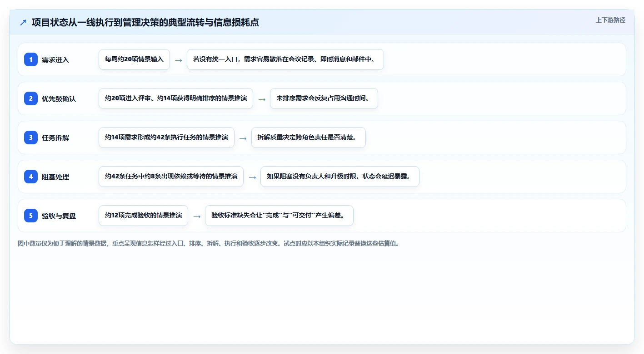Image resolution: width=644 pixels, height=354 pixels.
Task: Select the 任务拆解 step label
Action: (x=55, y=138)
